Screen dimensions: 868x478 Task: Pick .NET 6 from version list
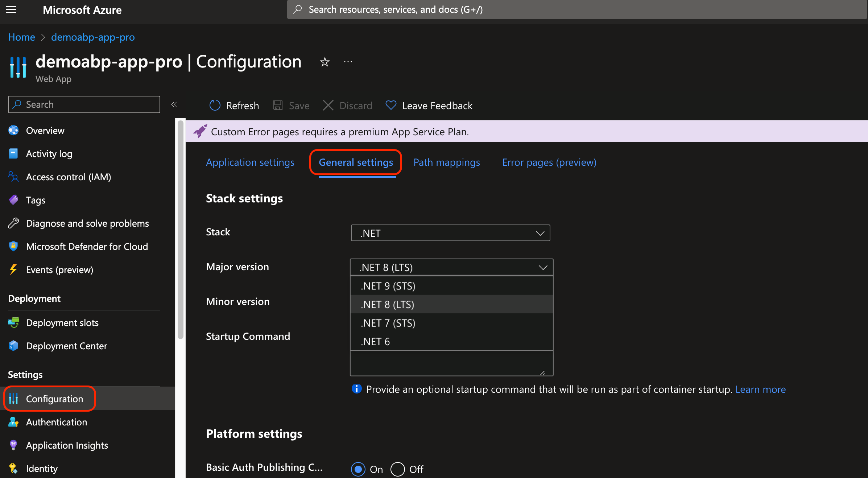point(375,342)
